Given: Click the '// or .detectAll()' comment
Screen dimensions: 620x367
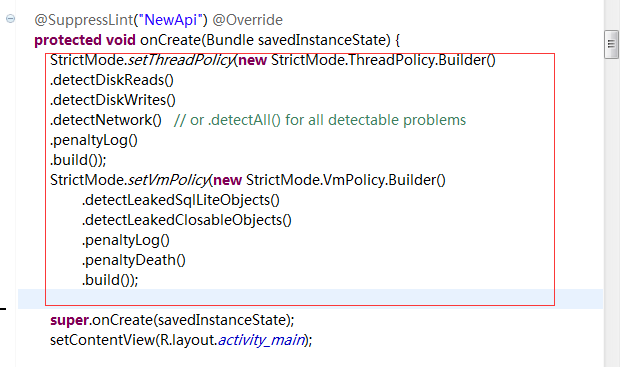Looking at the screenshot, I should click(x=320, y=120).
